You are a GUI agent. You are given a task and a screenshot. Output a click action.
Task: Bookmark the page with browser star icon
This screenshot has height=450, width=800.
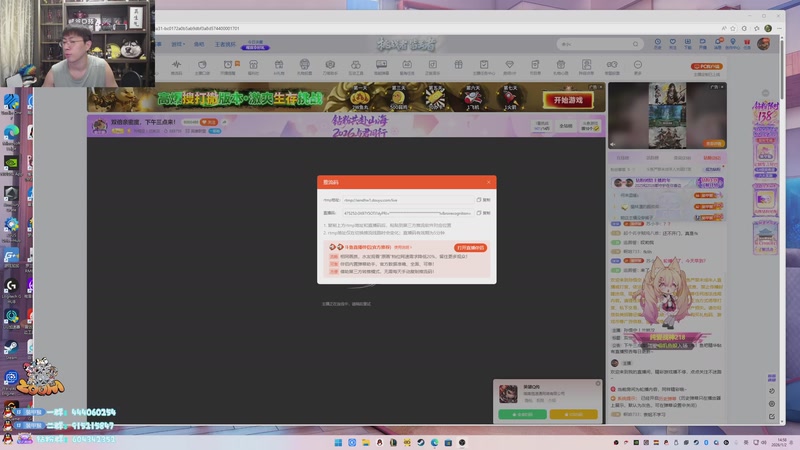(733, 29)
